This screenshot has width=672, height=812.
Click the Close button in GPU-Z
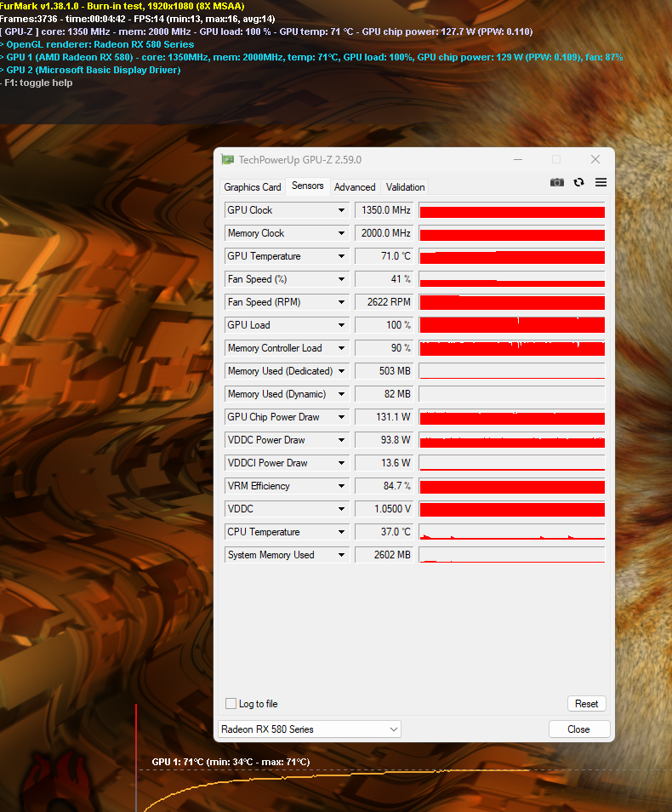click(x=578, y=729)
